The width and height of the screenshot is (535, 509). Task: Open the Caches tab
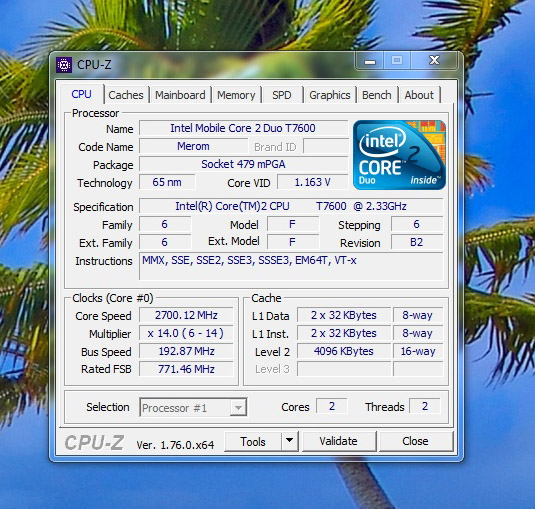(126, 95)
